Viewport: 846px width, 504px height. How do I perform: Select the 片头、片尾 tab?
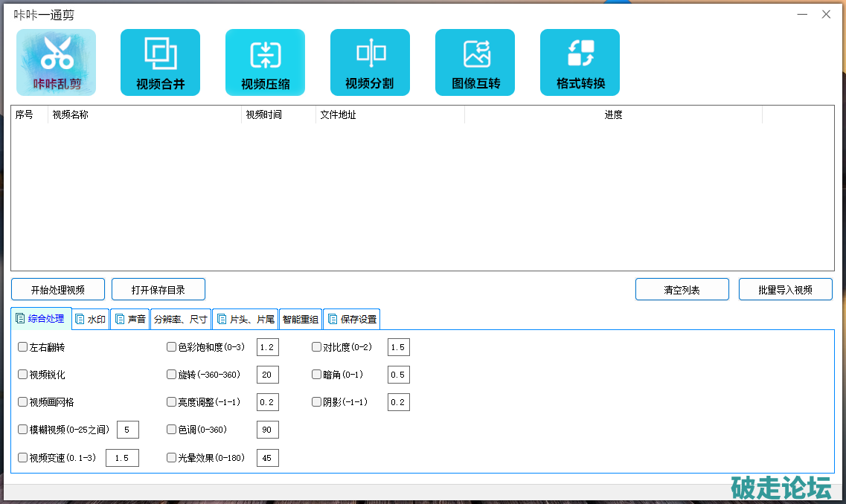(245, 320)
